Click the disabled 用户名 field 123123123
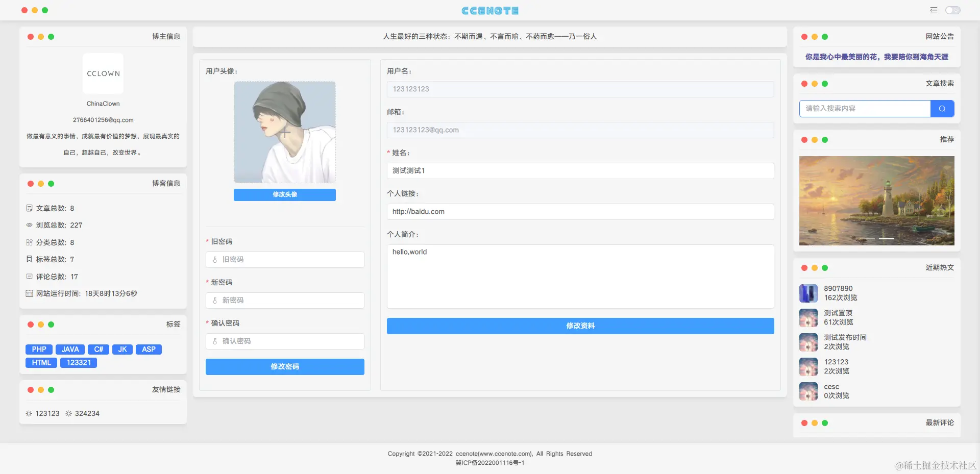980x474 pixels. (580, 89)
